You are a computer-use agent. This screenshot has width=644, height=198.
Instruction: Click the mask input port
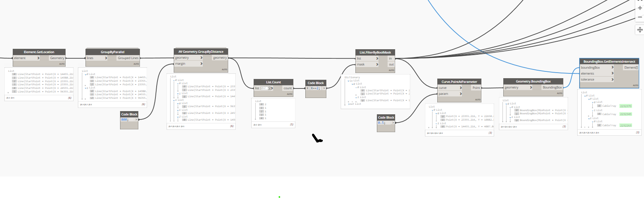pyautogui.click(x=367, y=64)
